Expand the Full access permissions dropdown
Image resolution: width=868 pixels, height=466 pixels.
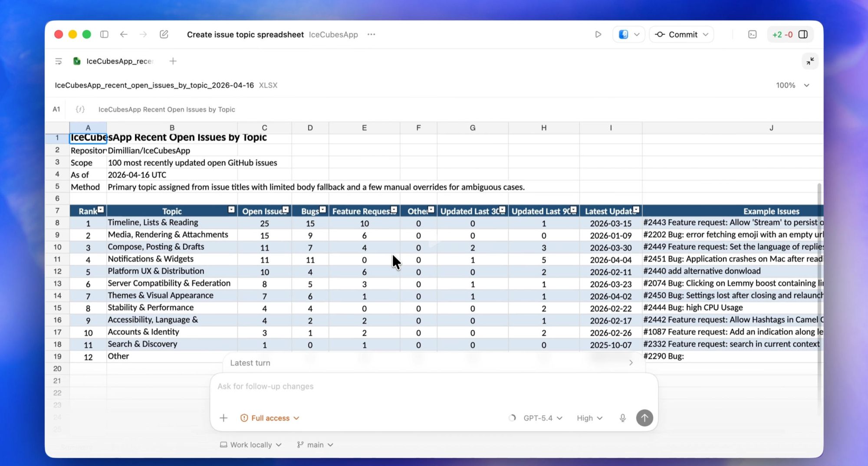[270, 418]
